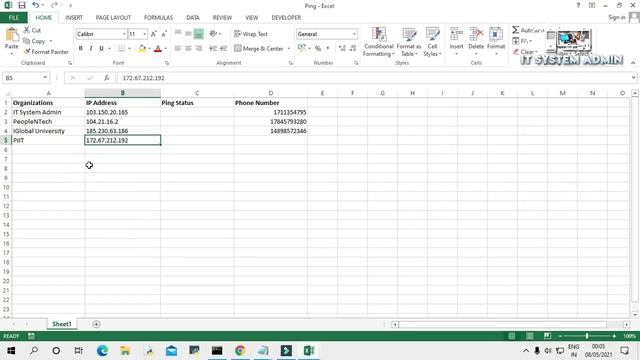Increase decimal places

click(342, 49)
